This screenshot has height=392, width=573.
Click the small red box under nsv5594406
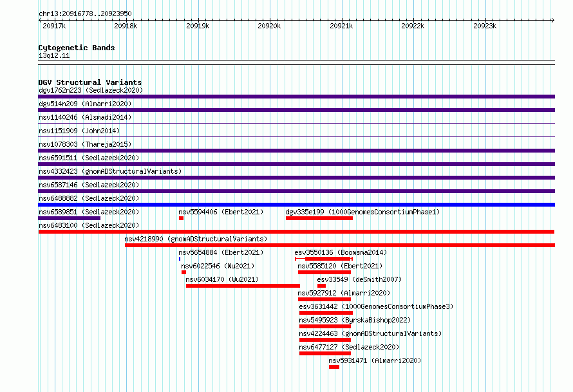(182, 218)
